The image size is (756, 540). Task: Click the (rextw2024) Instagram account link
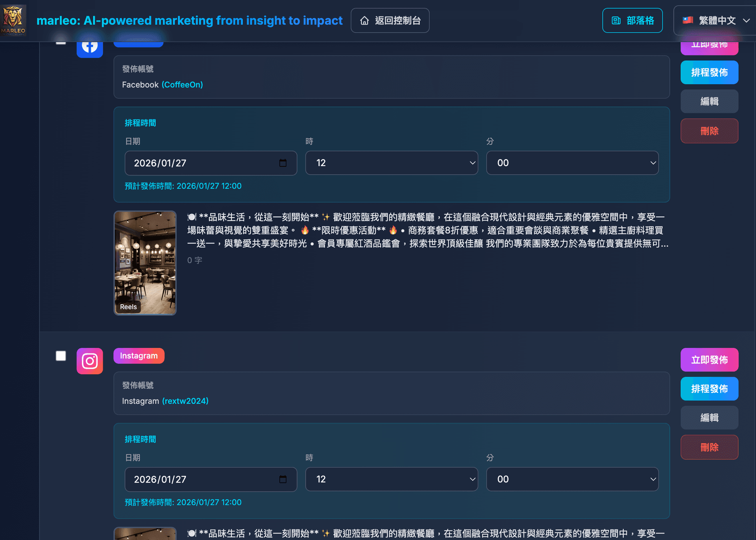click(x=185, y=401)
